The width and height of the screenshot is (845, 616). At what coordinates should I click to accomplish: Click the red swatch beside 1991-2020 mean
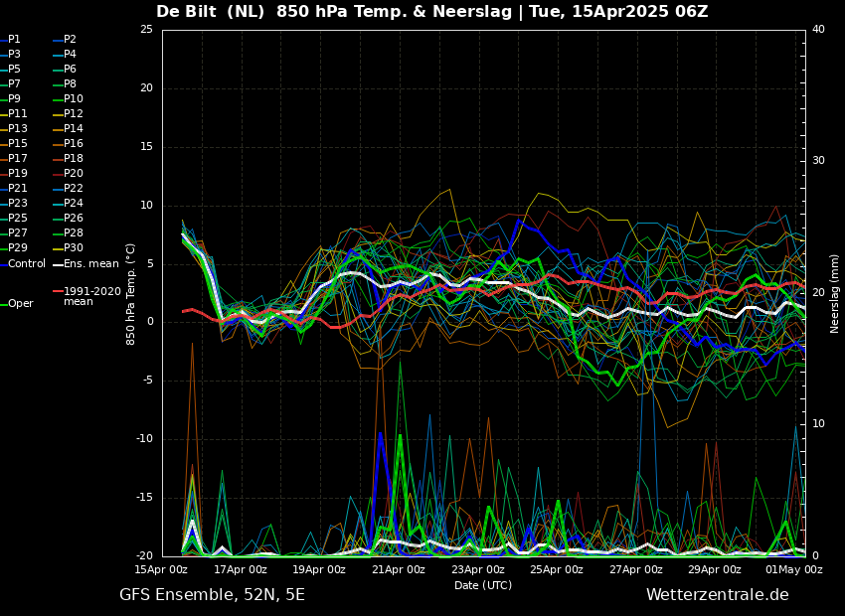click(x=58, y=291)
